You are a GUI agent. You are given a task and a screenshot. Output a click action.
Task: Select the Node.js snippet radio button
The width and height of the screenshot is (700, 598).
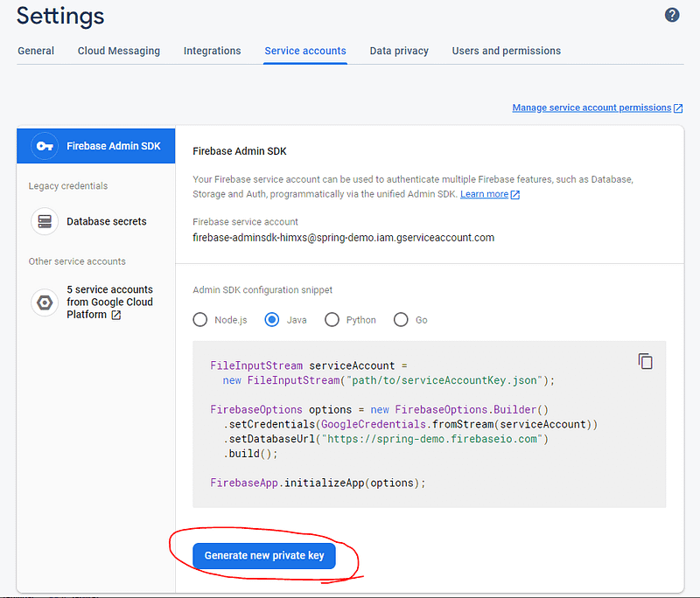(x=199, y=319)
